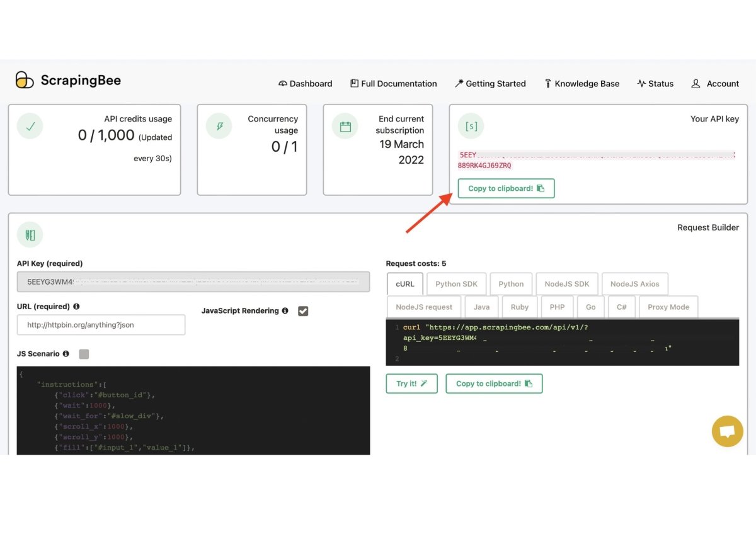Show the JS Scenario info icon

click(66, 354)
